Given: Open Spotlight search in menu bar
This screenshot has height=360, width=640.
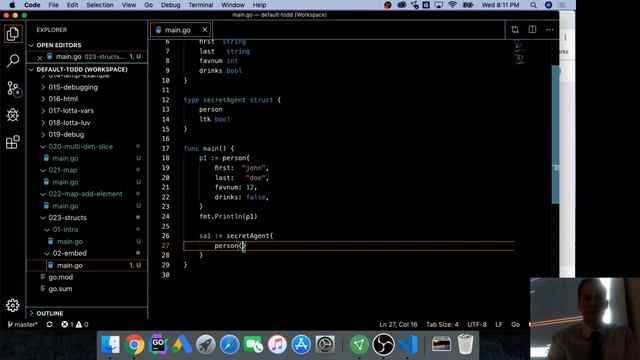Looking at the screenshot, I should (x=533, y=5).
